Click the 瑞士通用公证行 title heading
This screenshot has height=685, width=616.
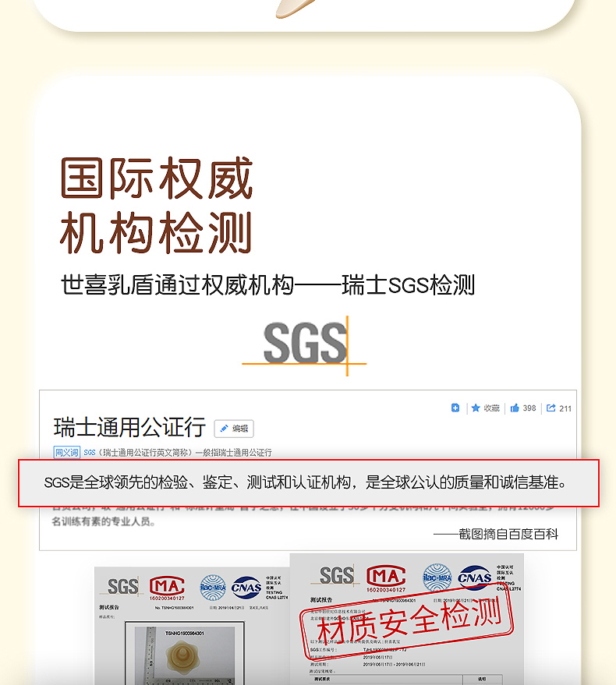tap(129, 427)
